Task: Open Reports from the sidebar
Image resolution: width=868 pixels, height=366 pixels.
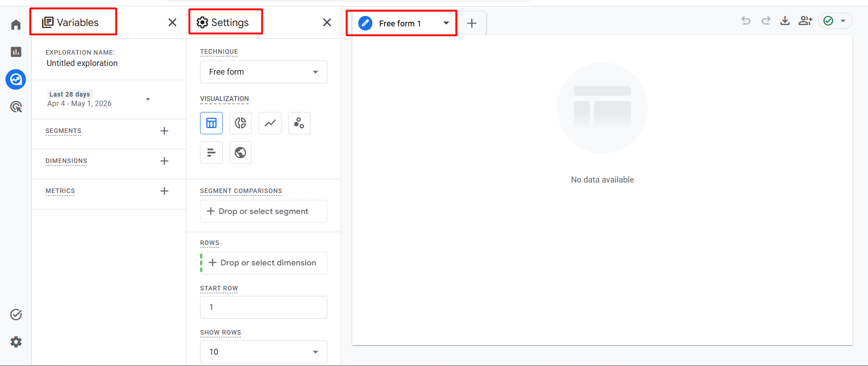Action: [16, 52]
